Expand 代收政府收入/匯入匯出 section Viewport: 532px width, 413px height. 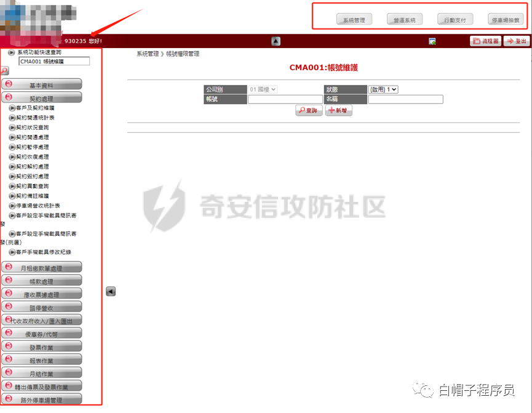[x=41, y=320]
